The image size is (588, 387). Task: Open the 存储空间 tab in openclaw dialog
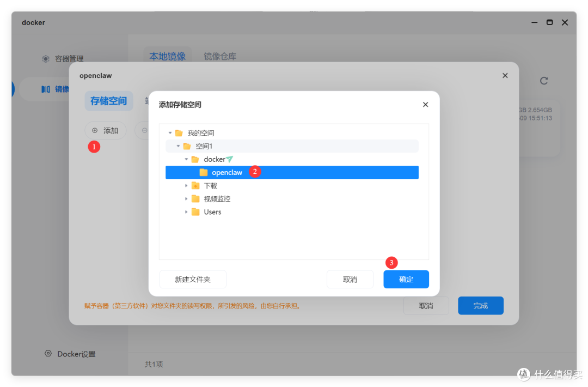click(109, 101)
